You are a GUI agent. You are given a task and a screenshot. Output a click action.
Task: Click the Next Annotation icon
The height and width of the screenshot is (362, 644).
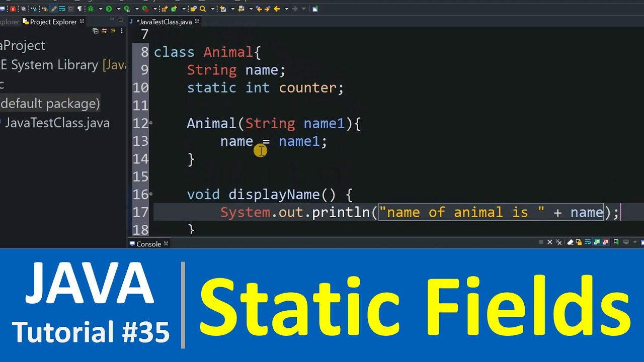point(223,9)
